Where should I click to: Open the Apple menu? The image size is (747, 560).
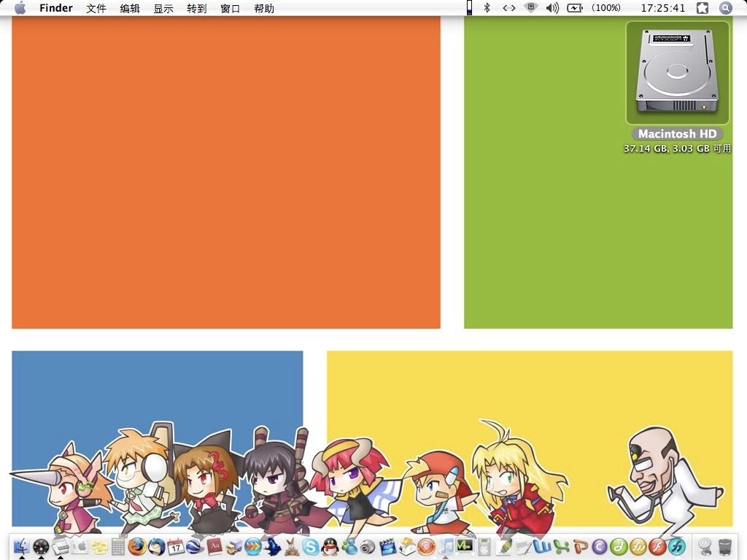coord(20,8)
